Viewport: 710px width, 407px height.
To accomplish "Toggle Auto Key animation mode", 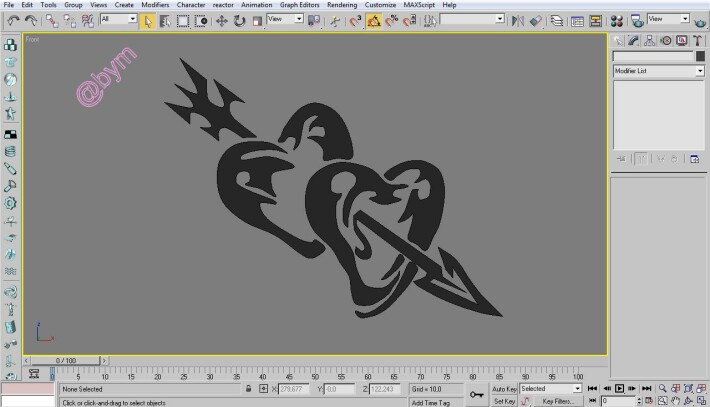I will tap(504, 389).
